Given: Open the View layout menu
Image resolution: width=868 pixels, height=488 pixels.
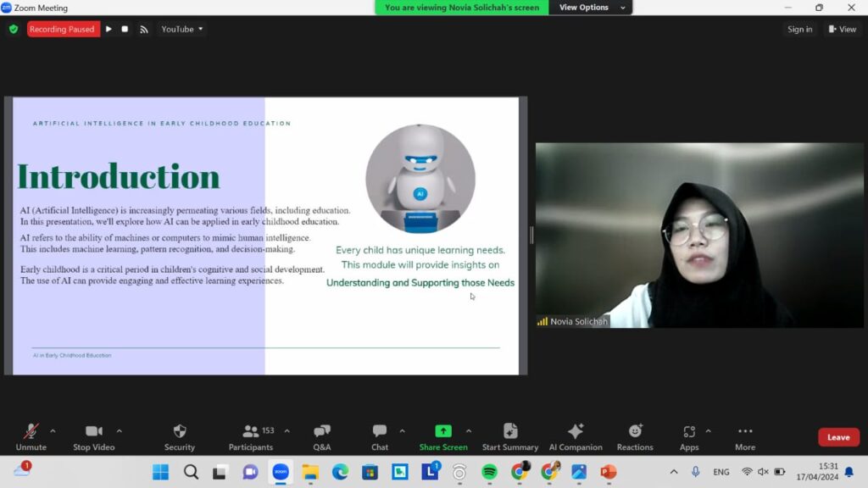Looking at the screenshot, I should pos(843,29).
